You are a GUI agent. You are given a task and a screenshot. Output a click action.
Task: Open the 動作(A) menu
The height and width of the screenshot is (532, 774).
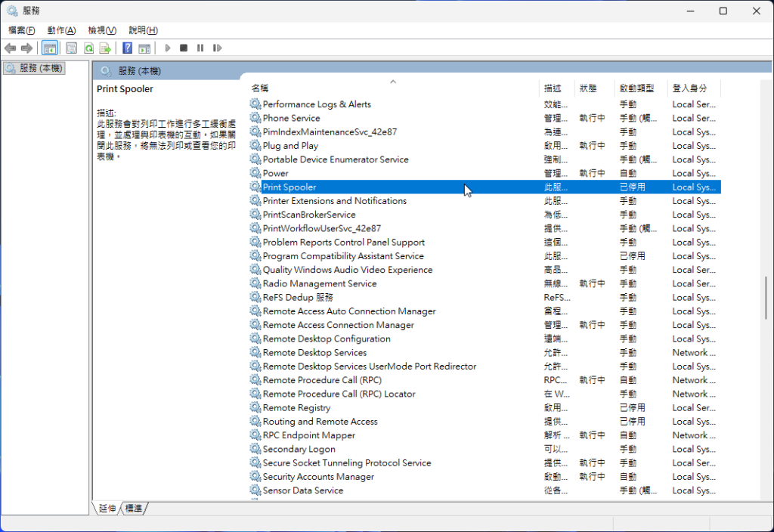[x=61, y=30]
